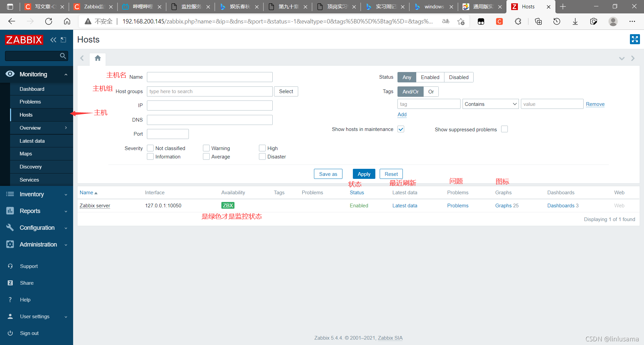
Task: Click the Reset filter button
Action: (x=391, y=174)
